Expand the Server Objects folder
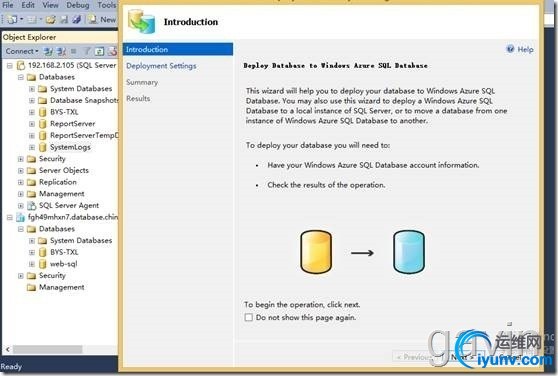This screenshot has width=558, height=376. tap(21, 171)
